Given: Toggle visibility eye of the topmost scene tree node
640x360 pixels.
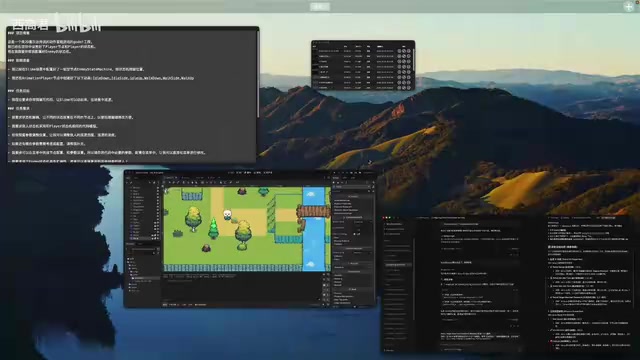Looking at the screenshot, I should (158, 187).
